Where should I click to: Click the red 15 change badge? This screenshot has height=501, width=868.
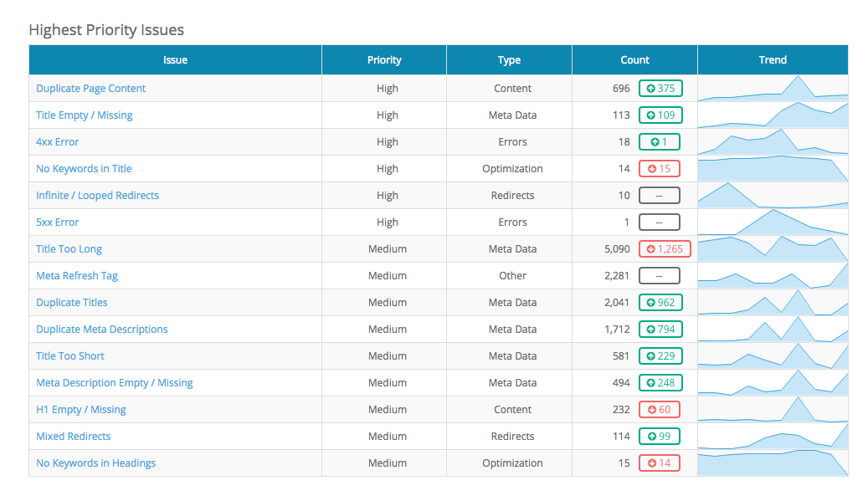tap(659, 169)
